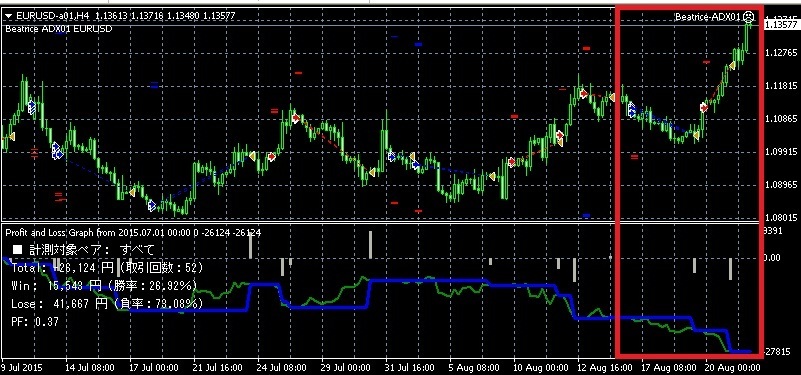Select the red arrow at the 12 Aug peak
801x375 pixels.
point(583,94)
